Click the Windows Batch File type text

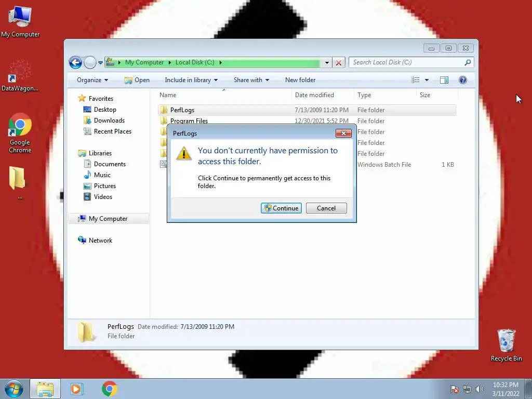tap(384, 165)
